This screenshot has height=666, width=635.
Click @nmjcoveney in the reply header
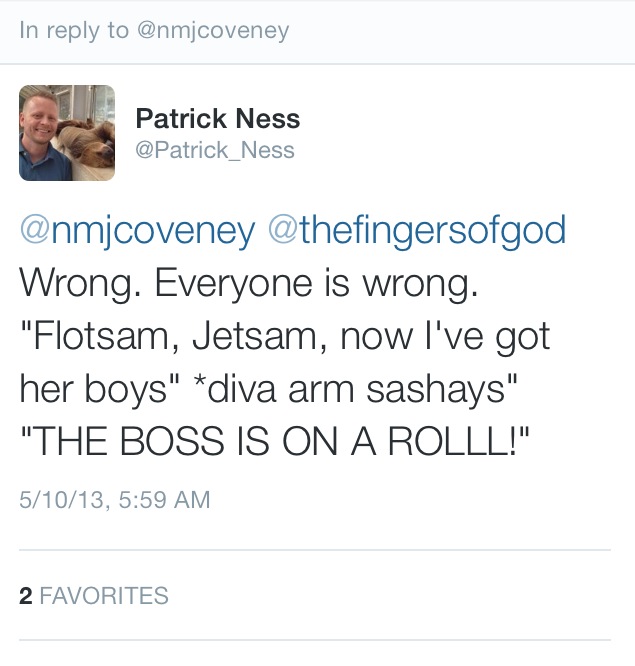coord(212,30)
